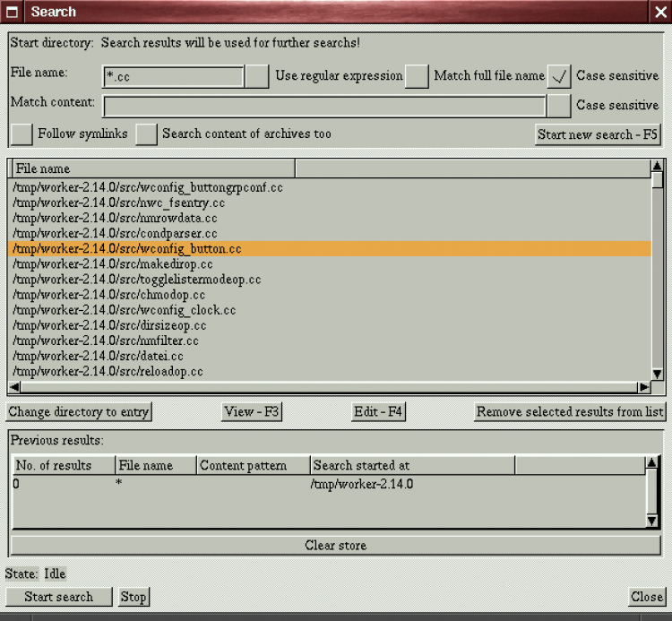Enable the Match full file name checkbox
672x621 pixels.
417,77
